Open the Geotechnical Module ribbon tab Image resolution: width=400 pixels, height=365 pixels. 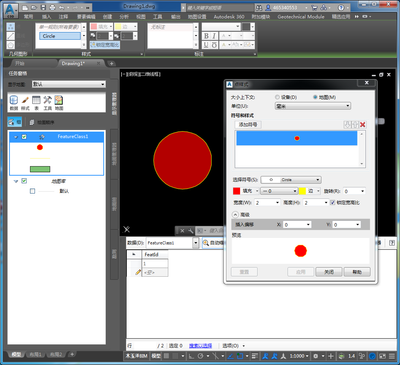(301, 16)
